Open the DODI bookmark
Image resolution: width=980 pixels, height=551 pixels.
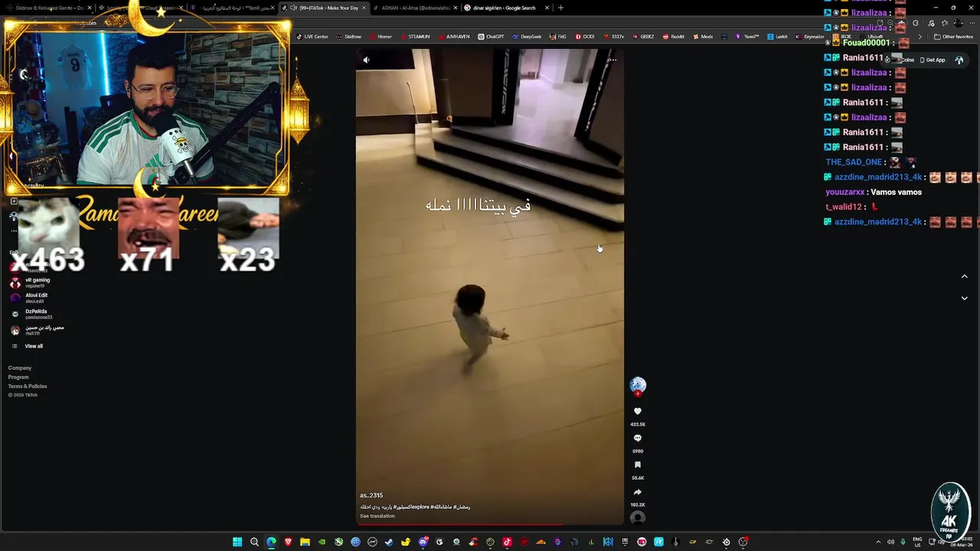[584, 37]
